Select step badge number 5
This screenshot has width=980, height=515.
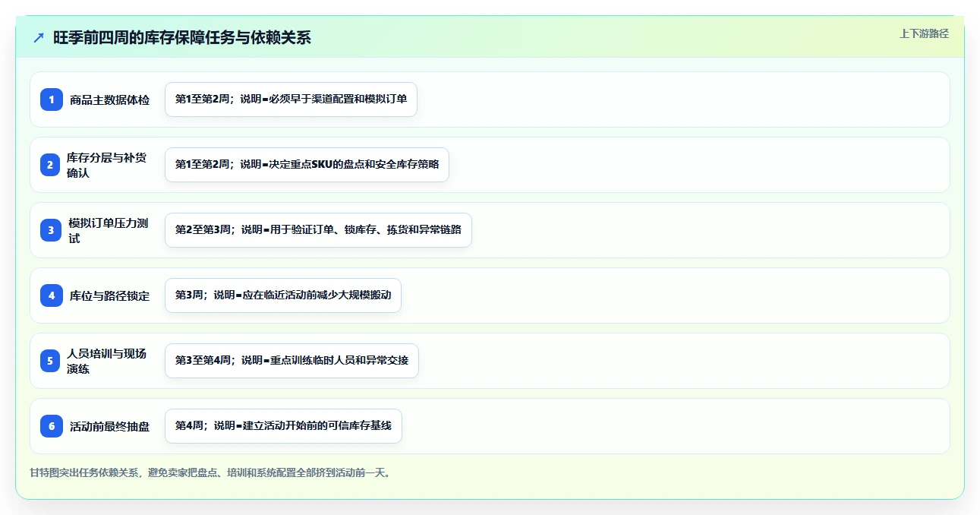point(50,361)
